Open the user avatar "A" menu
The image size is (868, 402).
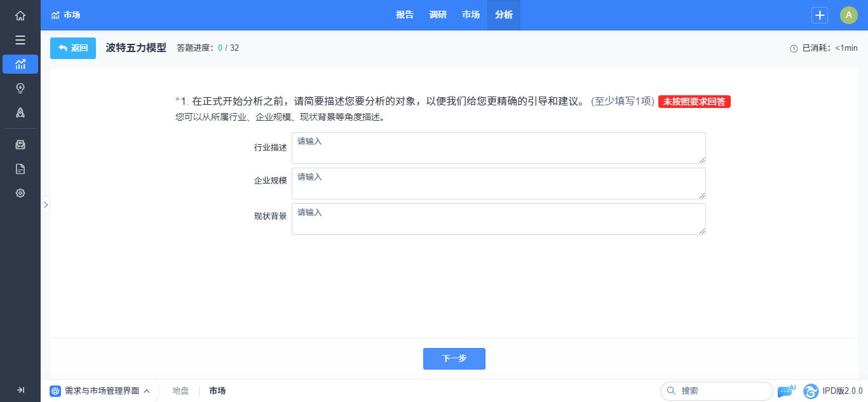[848, 15]
